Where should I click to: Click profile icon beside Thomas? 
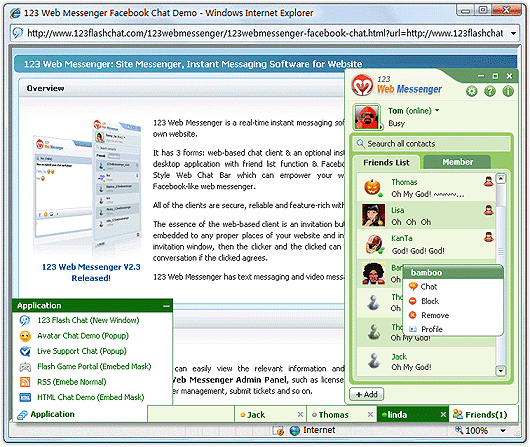pyautogui.click(x=488, y=182)
